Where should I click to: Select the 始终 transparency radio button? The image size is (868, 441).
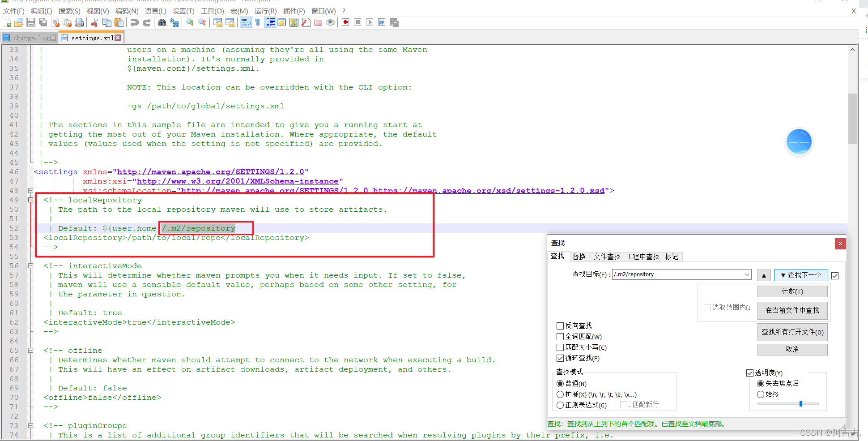tap(761, 394)
